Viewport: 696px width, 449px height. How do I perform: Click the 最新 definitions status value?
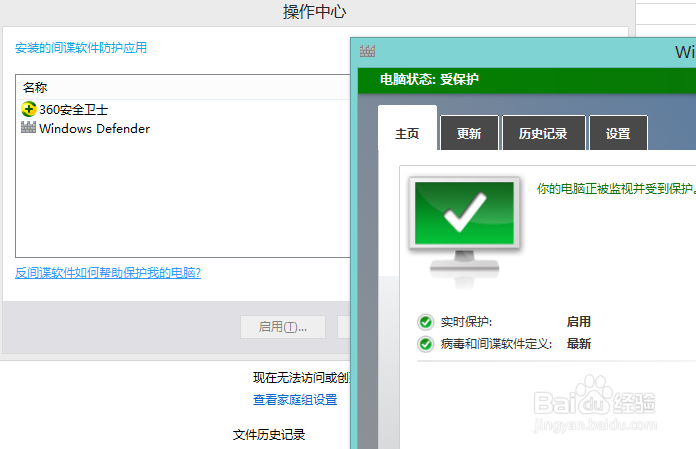coord(579,344)
